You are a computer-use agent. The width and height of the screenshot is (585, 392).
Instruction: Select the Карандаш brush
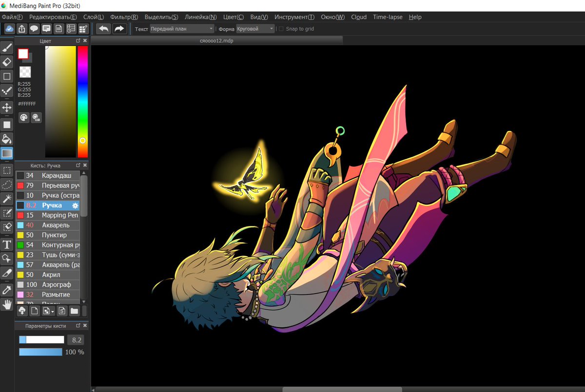pyautogui.click(x=48, y=175)
